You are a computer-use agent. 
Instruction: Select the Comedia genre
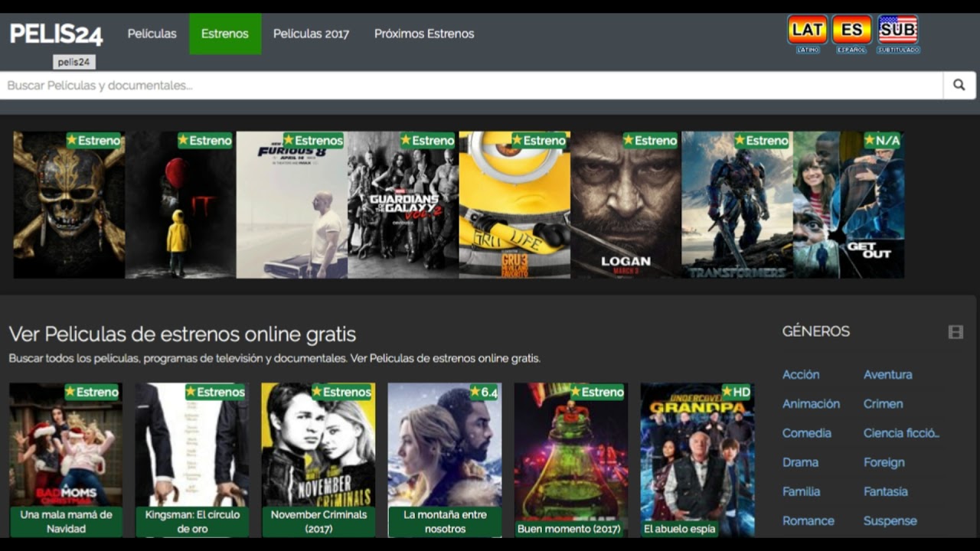point(807,433)
